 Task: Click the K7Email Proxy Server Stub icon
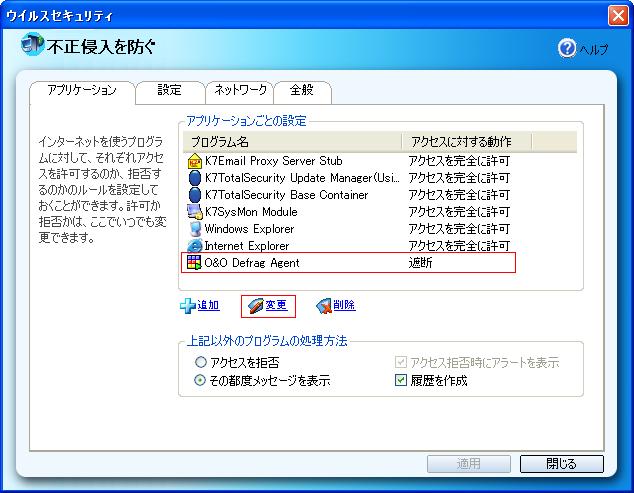coord(194,161)
